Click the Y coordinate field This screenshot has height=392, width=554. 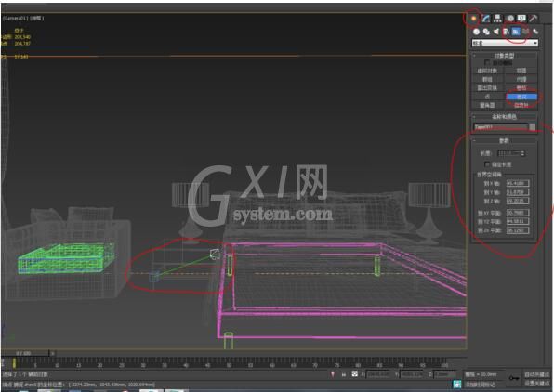pyautogui.click(x=412, y=374)
